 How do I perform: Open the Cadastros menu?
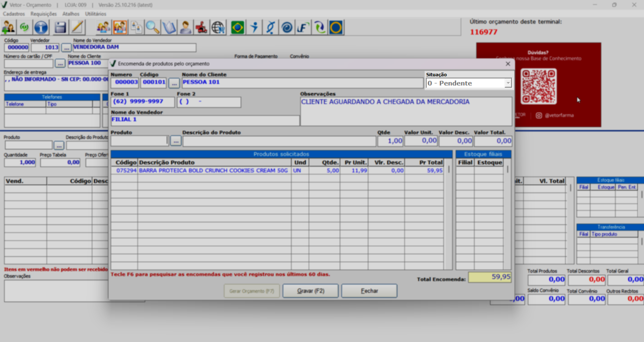(14, 14)
